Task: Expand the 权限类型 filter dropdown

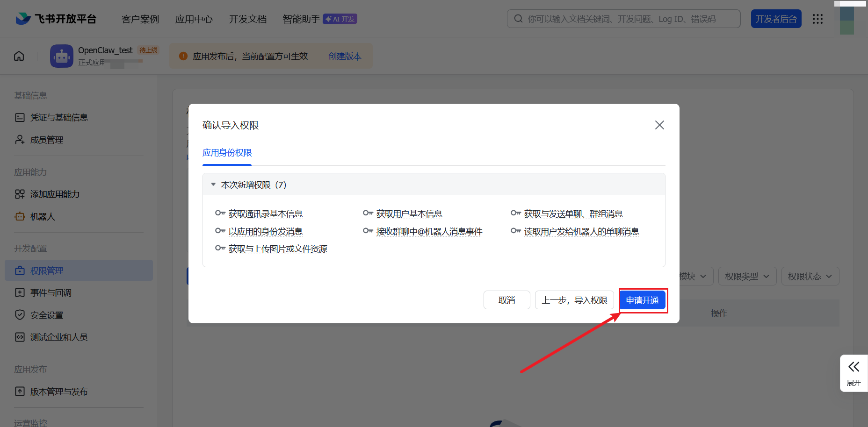Action: [x=747, y=276]
